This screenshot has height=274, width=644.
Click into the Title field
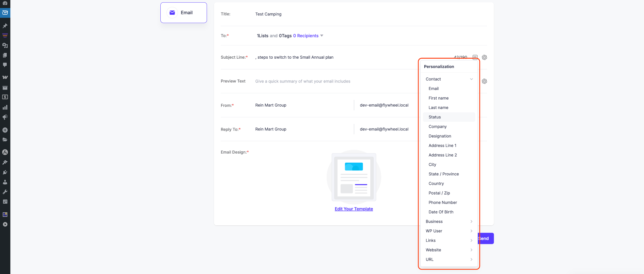tap(371, 14)
